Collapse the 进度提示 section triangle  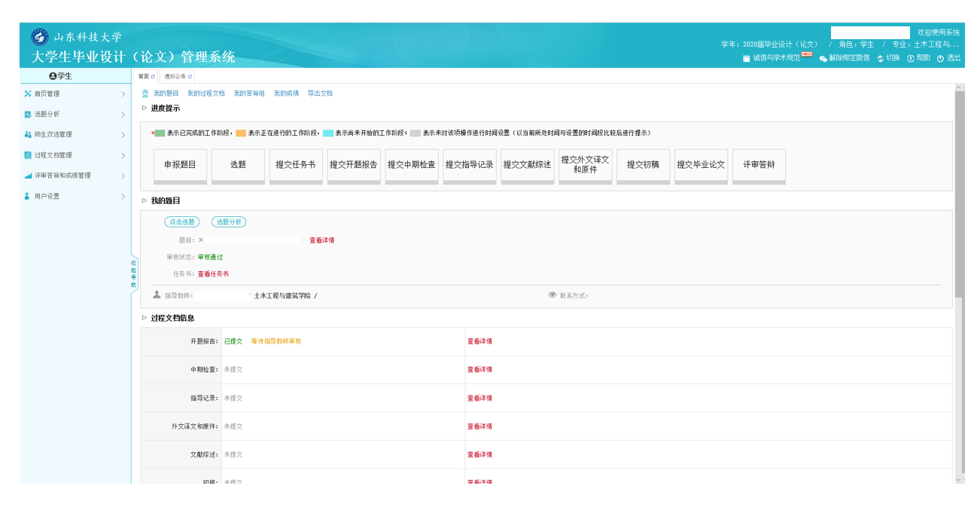click(145, 108)
